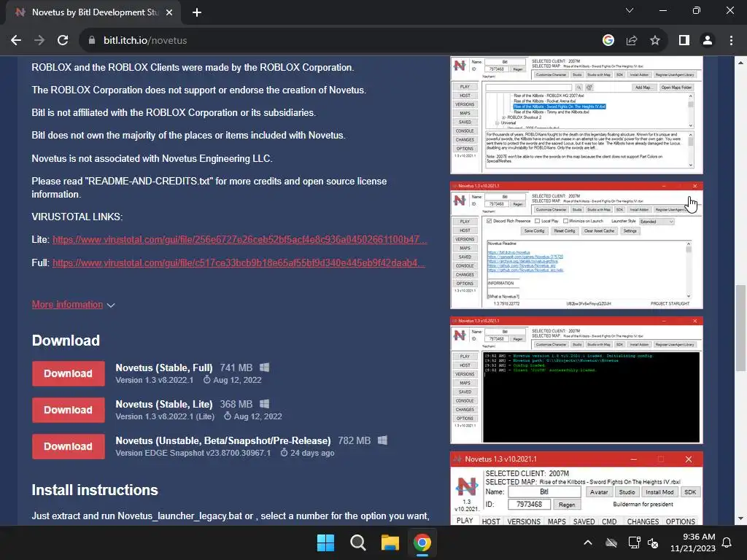This screenshot has width=747, height=560.
Task: Go back to the previous page
Action: (x=16, y=41)
